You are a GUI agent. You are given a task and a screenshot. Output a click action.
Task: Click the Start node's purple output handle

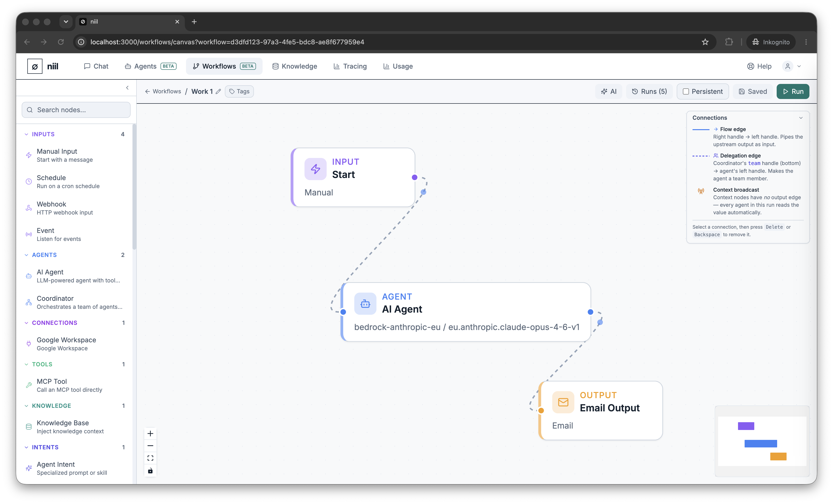(x=414, y=178)
